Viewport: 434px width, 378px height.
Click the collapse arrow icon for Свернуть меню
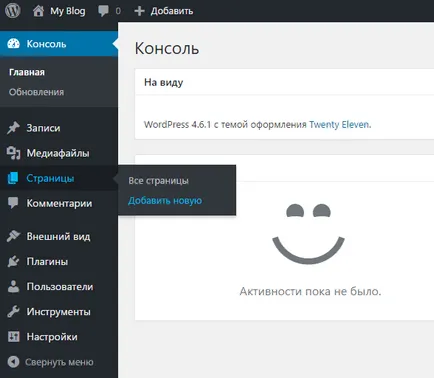(x=13, y=362)
